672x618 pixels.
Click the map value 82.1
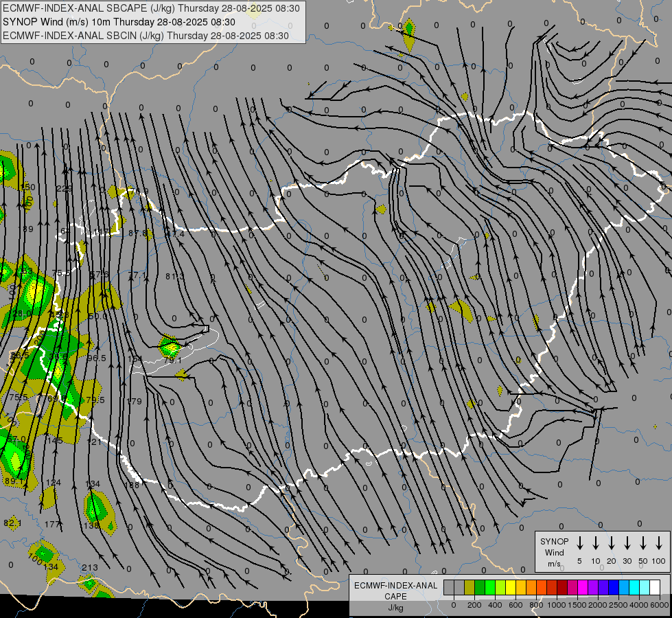pyautogui.click(x=12, y=523)
